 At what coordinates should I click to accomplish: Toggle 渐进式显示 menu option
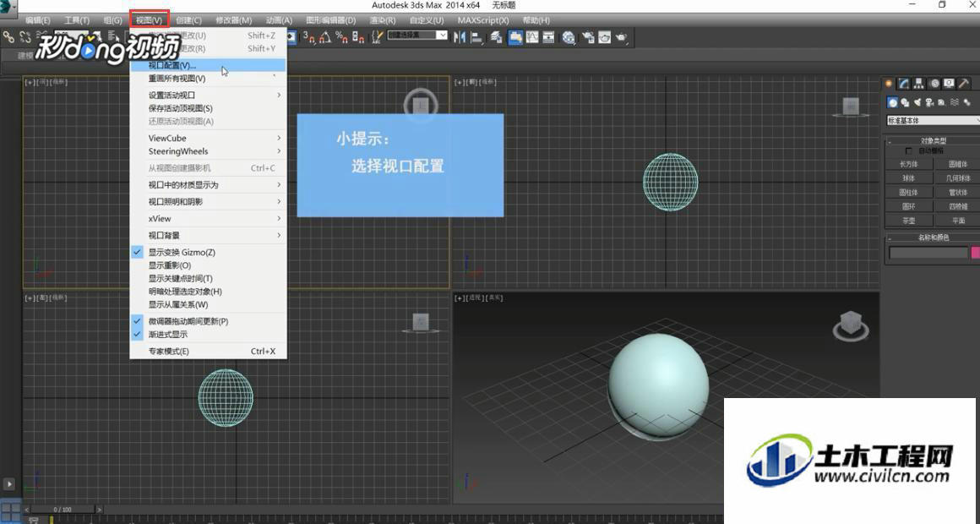click(208, 334)
